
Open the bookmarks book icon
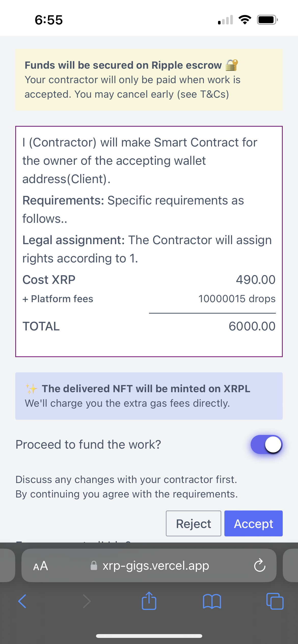tap(212, 601)
